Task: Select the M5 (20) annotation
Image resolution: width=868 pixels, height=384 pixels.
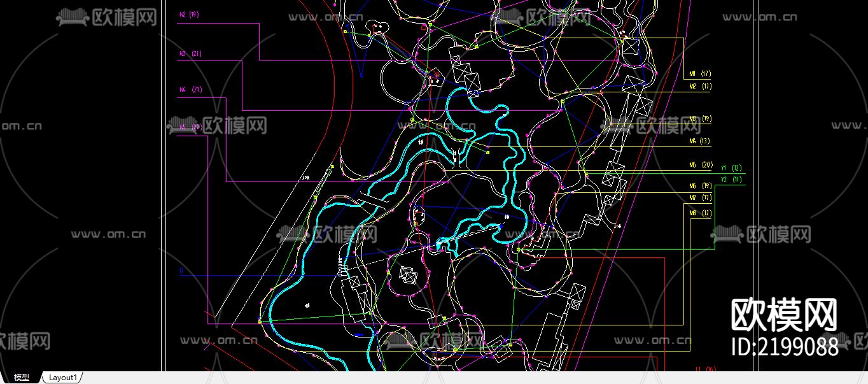Action: (x=701, y=165)
